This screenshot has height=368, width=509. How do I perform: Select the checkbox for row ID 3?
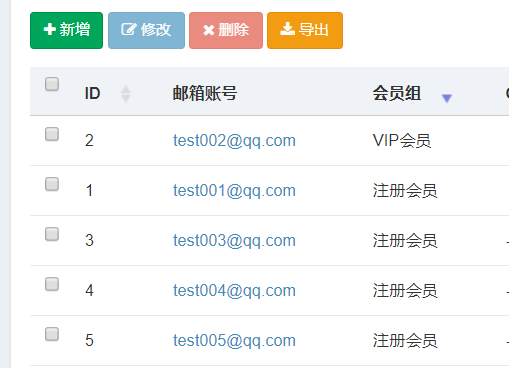(x=52, y=234)
